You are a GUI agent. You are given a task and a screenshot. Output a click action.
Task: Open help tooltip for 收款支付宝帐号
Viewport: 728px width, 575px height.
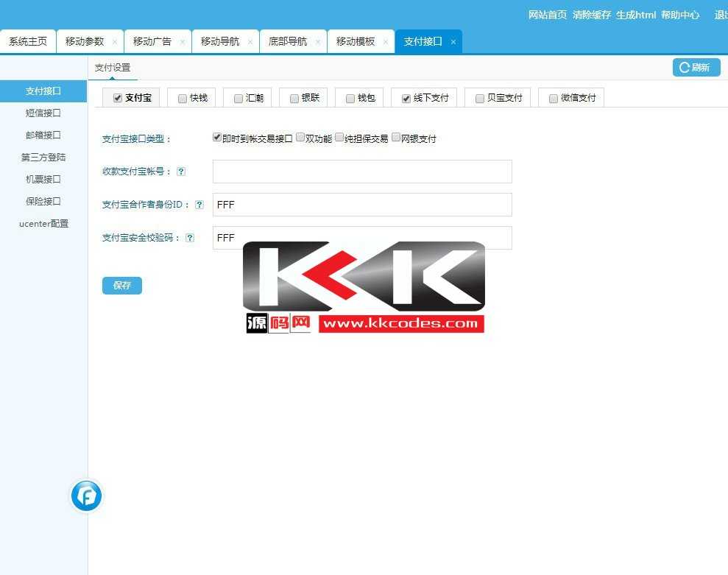pos(181,172)
